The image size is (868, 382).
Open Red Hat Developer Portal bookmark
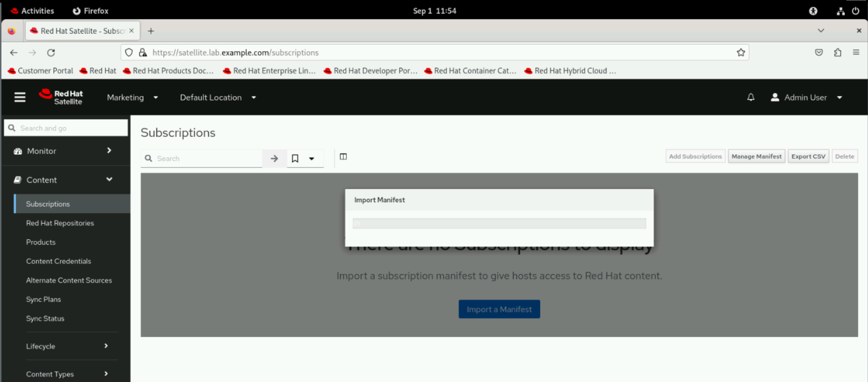point(371,71)
